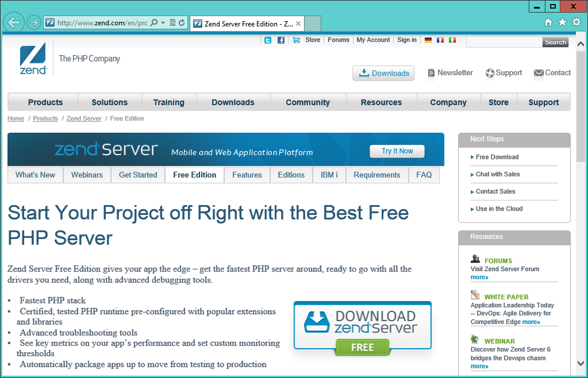Click the browser Home icon
This screenshot has height=378, width=588.
[548, 22]
